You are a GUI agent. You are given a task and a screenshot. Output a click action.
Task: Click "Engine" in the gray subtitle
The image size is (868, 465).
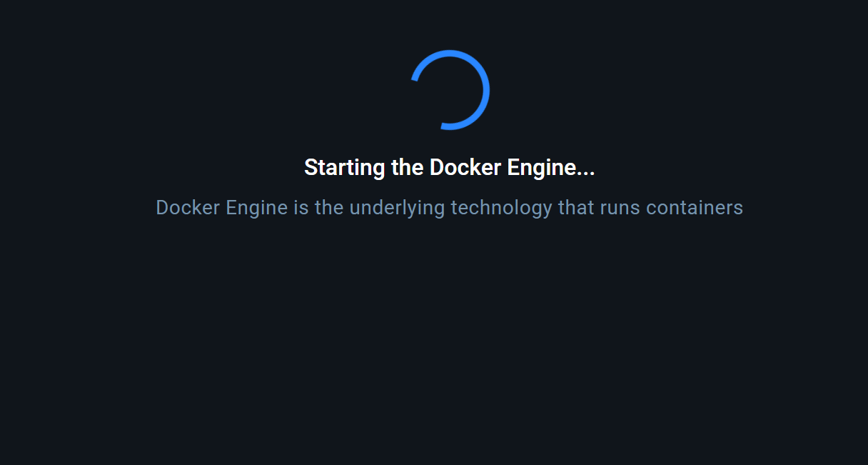pos(257,208)
